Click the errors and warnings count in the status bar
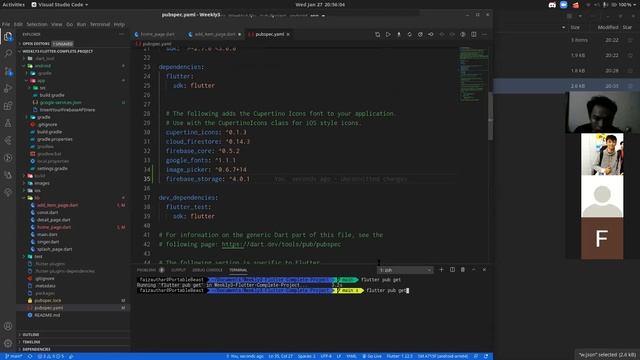Image resolution: width=640 pixels, height=360 pixels. 51,356
